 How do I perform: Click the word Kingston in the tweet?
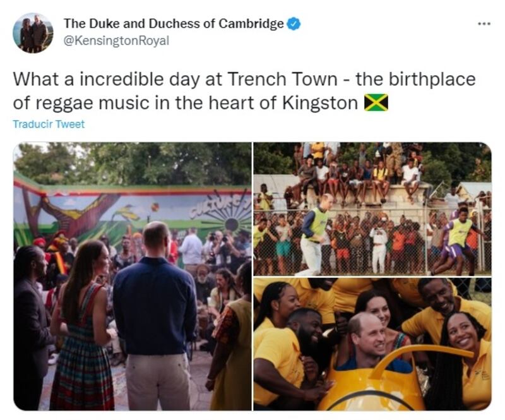click(x=320, y=103)
